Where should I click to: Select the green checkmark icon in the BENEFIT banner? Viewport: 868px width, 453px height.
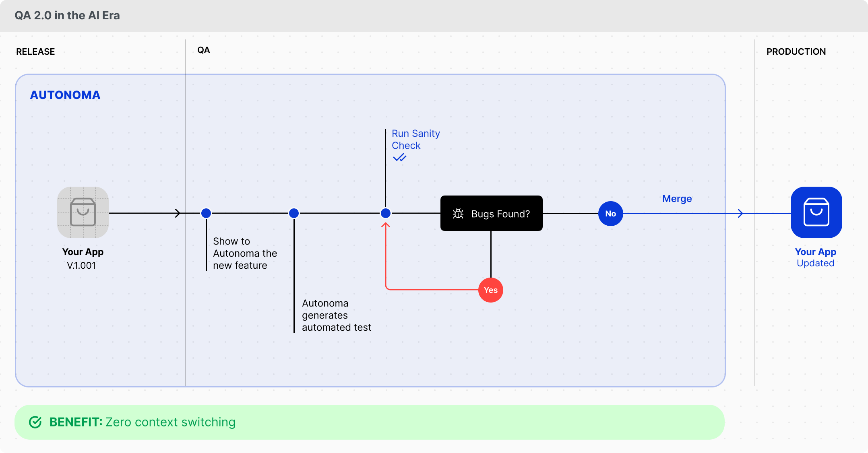(x=36, y=422)
